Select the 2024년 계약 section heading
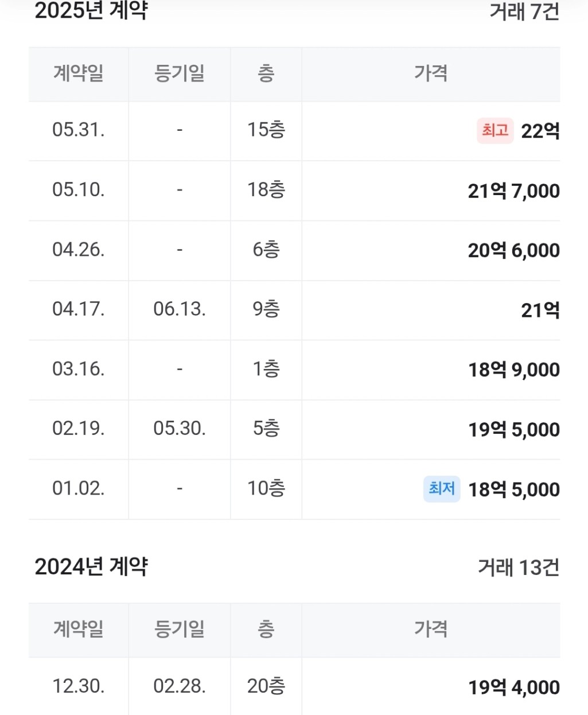 pyautogui.click(x=91, y=567)
